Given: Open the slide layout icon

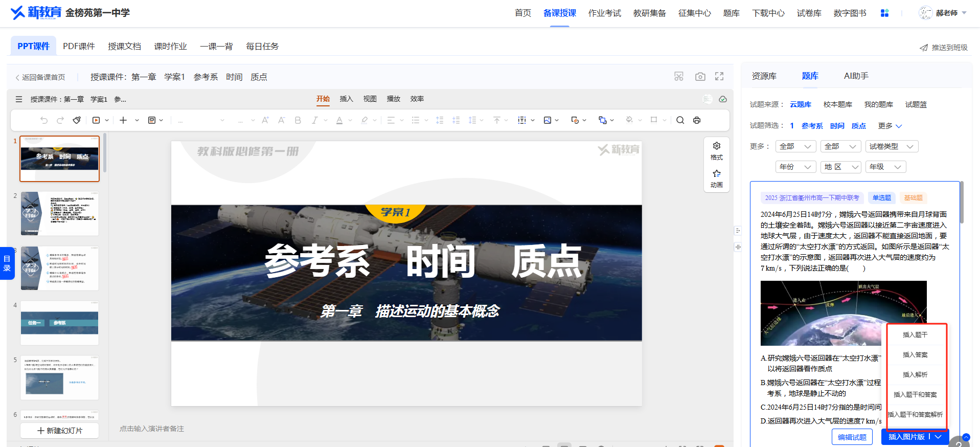Looking at the screenshot, I should (152, 120).
